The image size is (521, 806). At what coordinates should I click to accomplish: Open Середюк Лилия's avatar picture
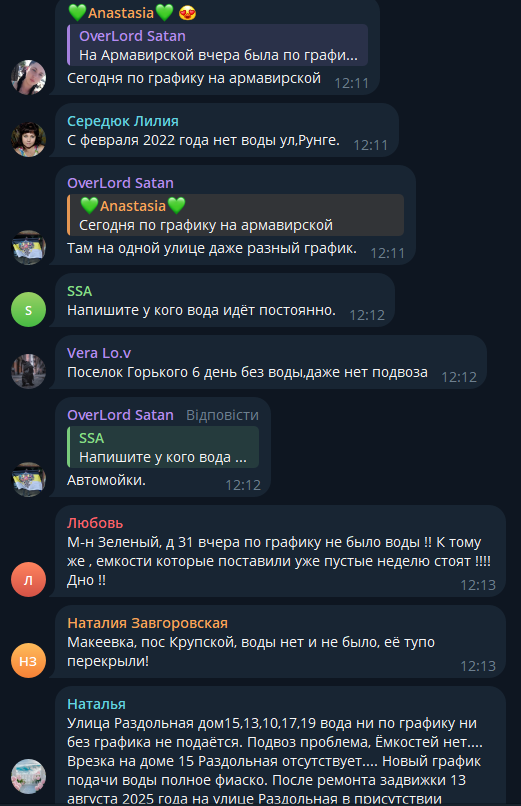click(x=28, y=139)
